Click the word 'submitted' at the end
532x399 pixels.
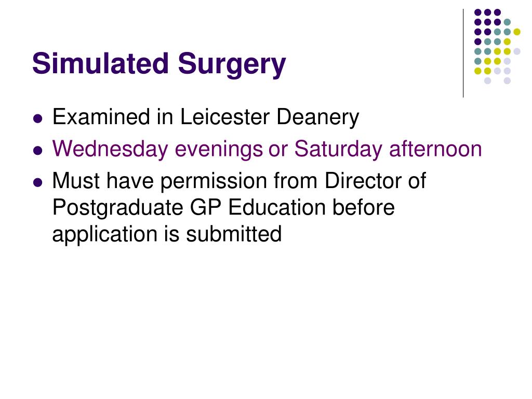tap(234, 234)
